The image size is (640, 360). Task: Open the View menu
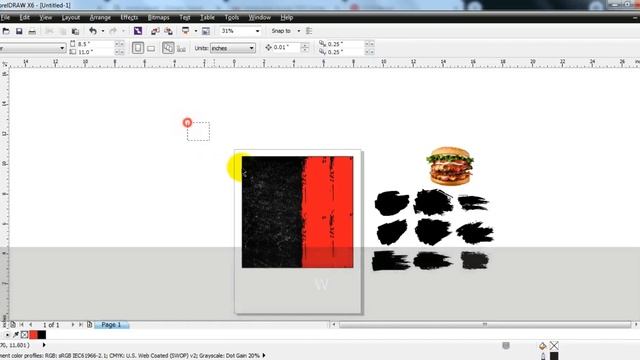46,18
